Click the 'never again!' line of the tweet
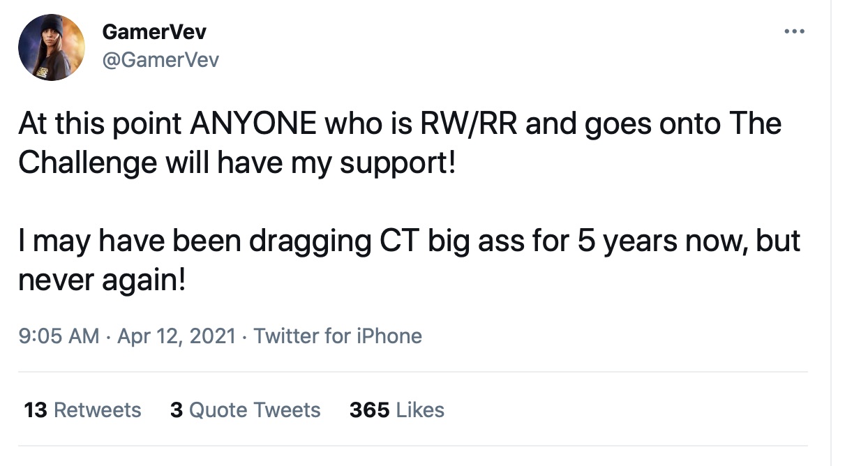The image size is (868, 466). 102,280
